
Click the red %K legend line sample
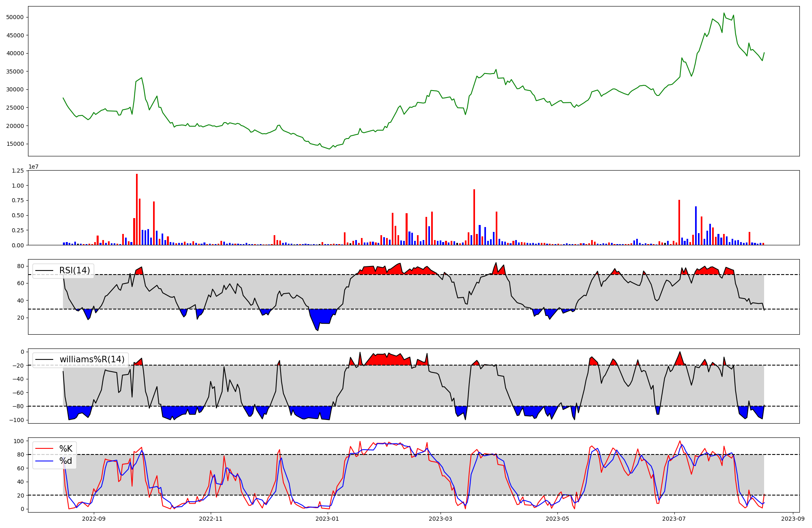[44, 448]
